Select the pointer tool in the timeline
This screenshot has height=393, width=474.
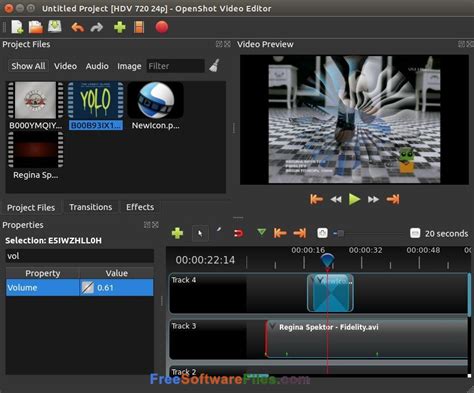(x=200, y=233)
